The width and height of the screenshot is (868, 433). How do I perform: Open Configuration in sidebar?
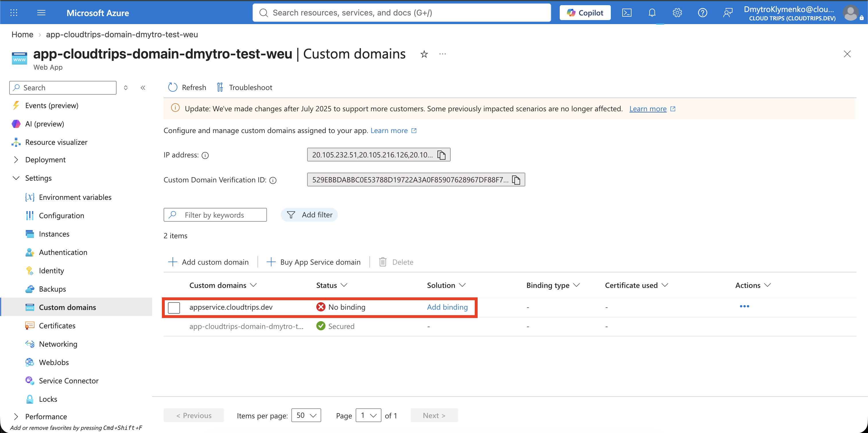pos(61,215)
